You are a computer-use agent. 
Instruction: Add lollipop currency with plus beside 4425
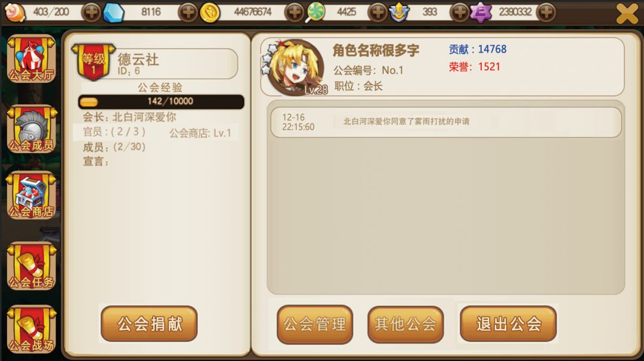(377, 13)
